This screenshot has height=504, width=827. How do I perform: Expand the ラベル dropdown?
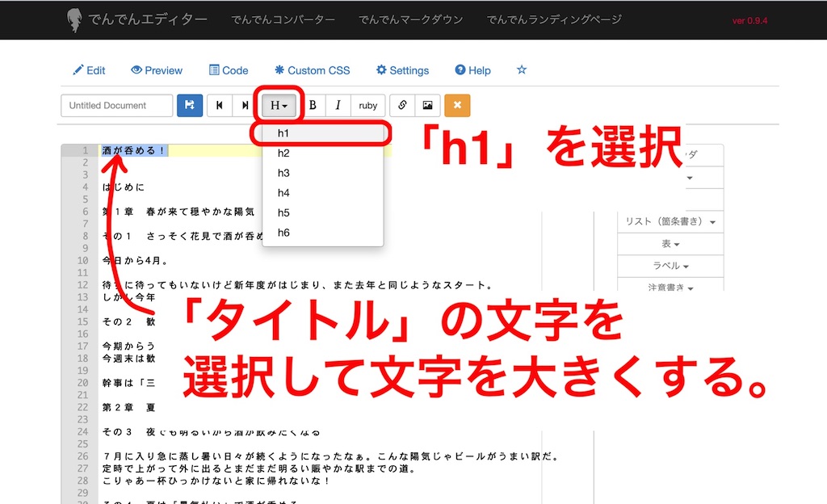670,266
